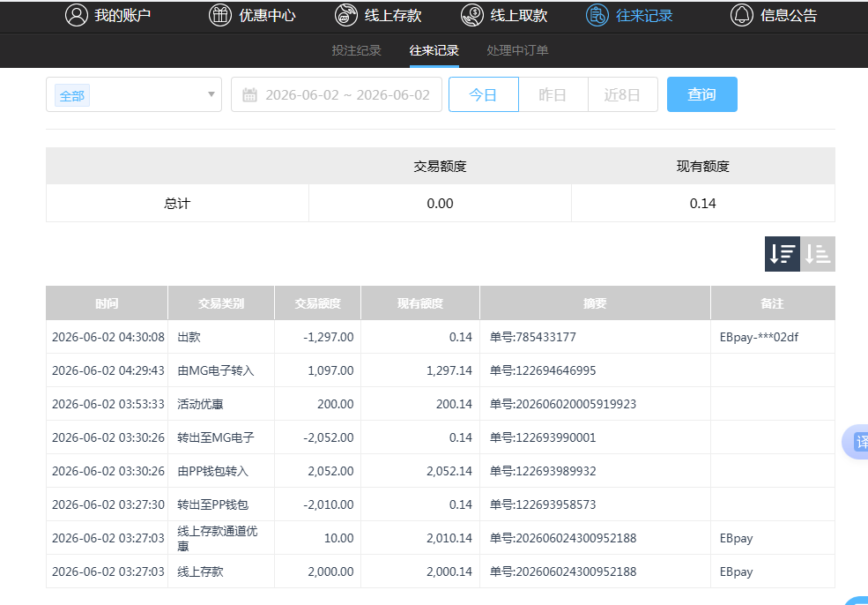Click order number 单号:785433177
The width and height of the screenshot is (868, 605).
coord(532,337)
